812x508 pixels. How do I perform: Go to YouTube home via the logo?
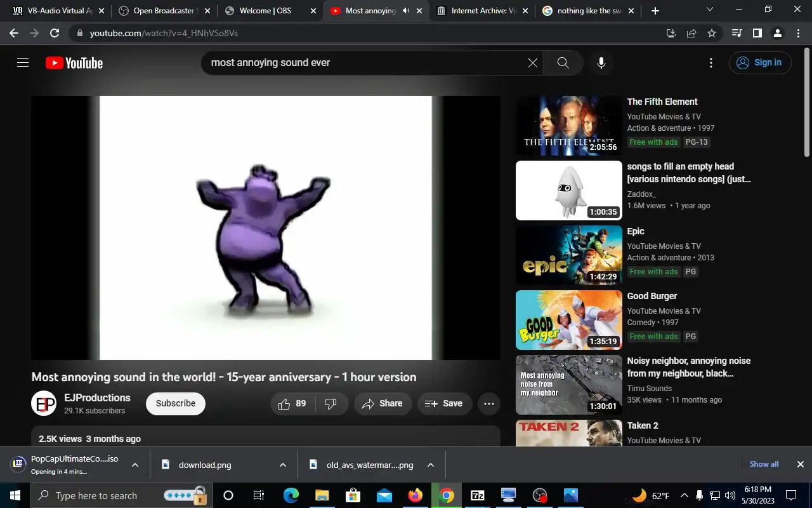tap(74, 63)
